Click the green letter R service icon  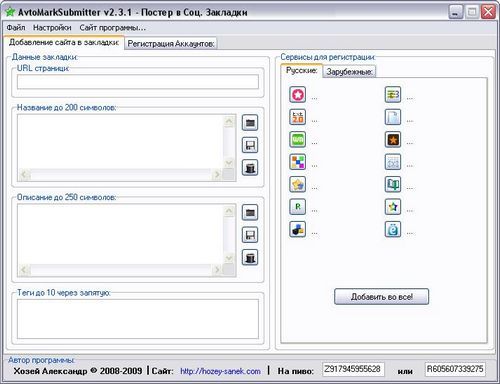298,207
